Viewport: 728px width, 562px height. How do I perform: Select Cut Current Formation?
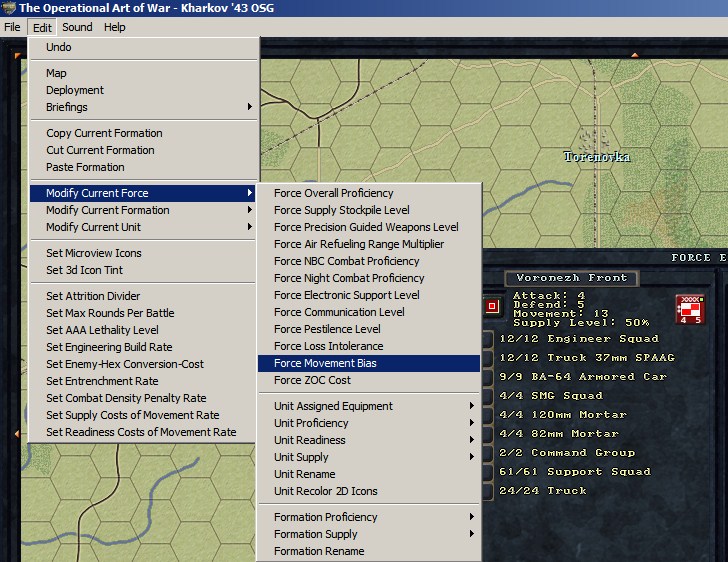point(143,150)
